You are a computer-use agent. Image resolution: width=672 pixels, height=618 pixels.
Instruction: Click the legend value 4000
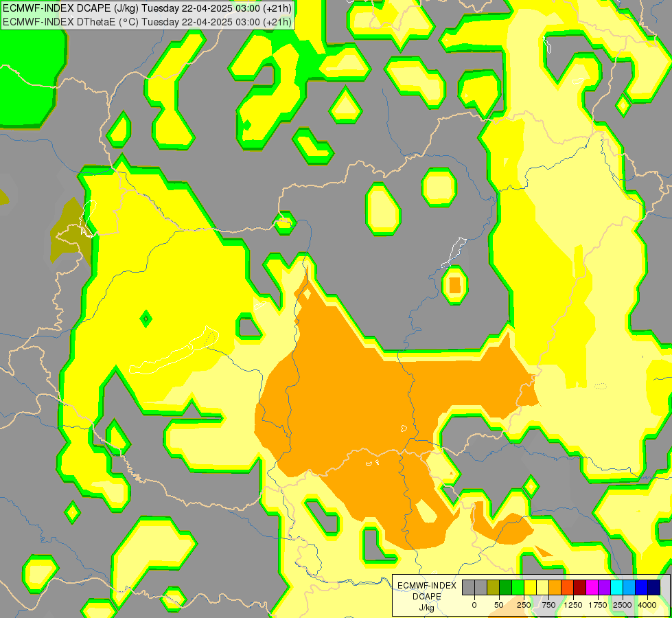pos(647,605)
